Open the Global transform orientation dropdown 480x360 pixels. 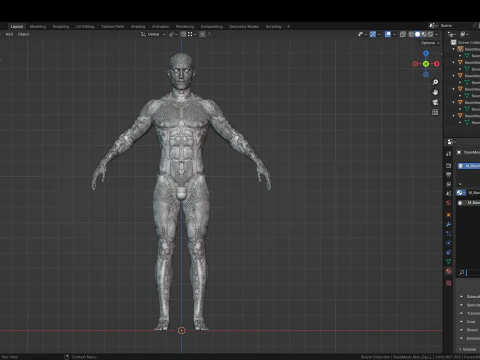[153, 34]
